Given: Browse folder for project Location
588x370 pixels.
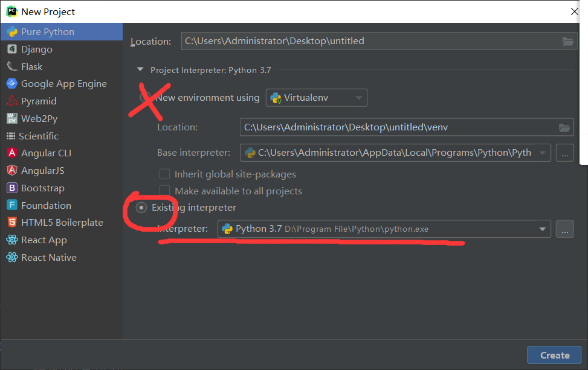Looking at the screenshot, I should pos(567,41).
